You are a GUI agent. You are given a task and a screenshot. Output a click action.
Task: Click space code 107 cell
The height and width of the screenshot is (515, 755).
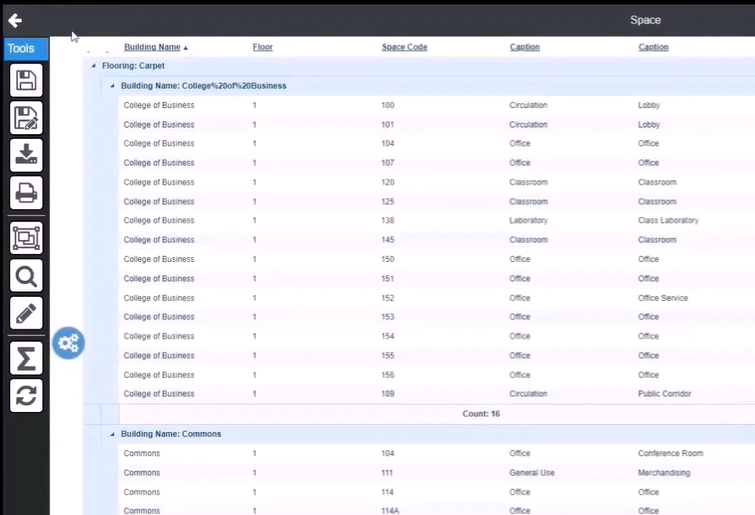388,163
